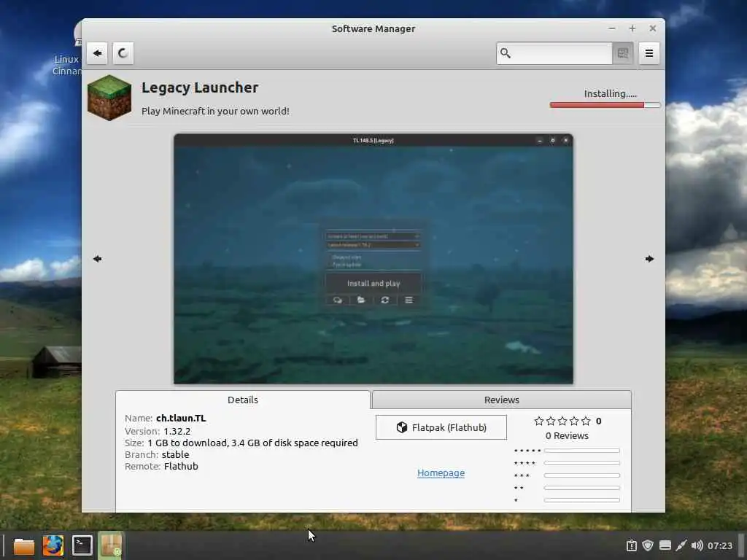Focus the Software Manager search field
Image resolution: width=747 pixels, height=560 pixels.
(554, 52)
